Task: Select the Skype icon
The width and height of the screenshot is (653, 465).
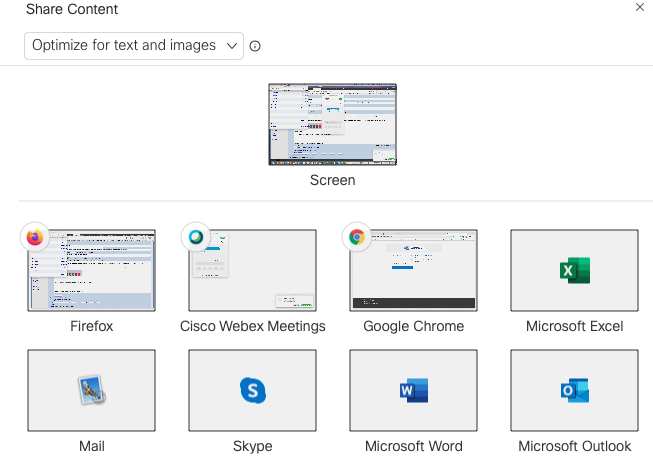Action: pyautogui.click(x=253, y=390)
